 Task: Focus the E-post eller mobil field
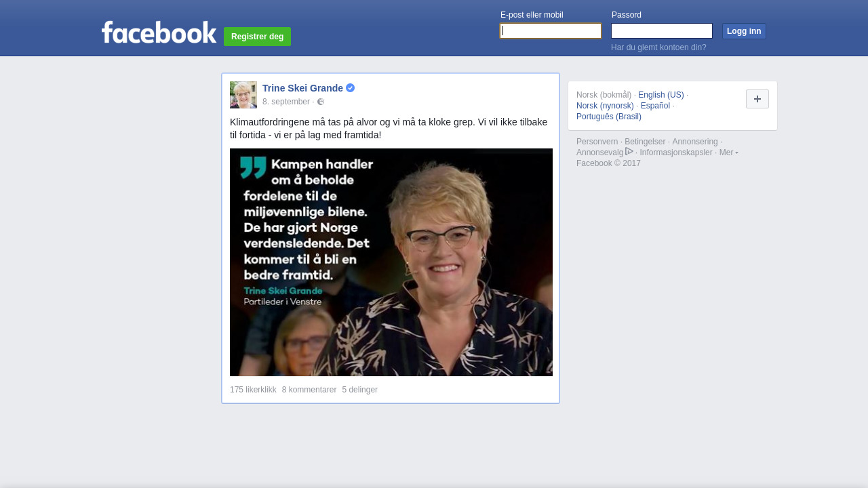[551, 31]
